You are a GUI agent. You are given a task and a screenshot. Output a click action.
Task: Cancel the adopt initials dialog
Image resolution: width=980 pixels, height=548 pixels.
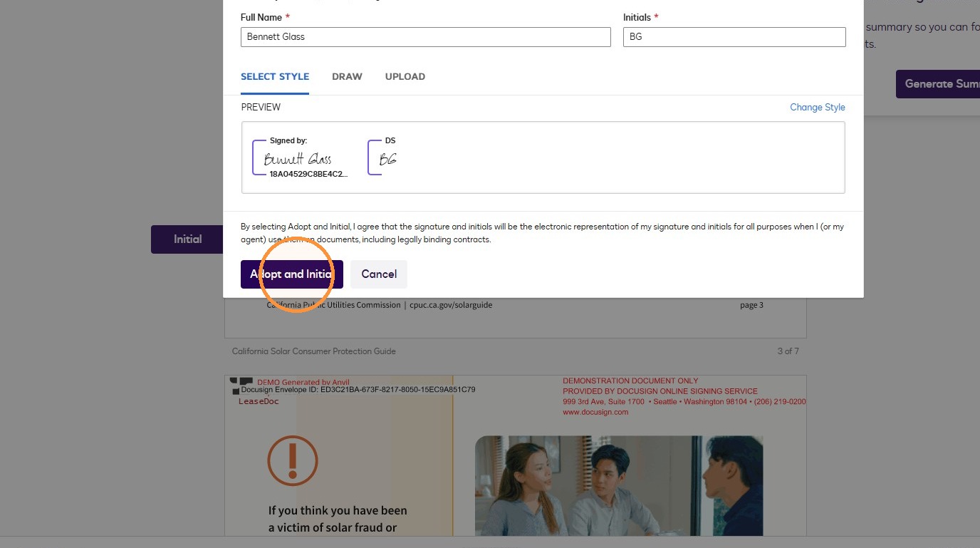coord(379,274)
